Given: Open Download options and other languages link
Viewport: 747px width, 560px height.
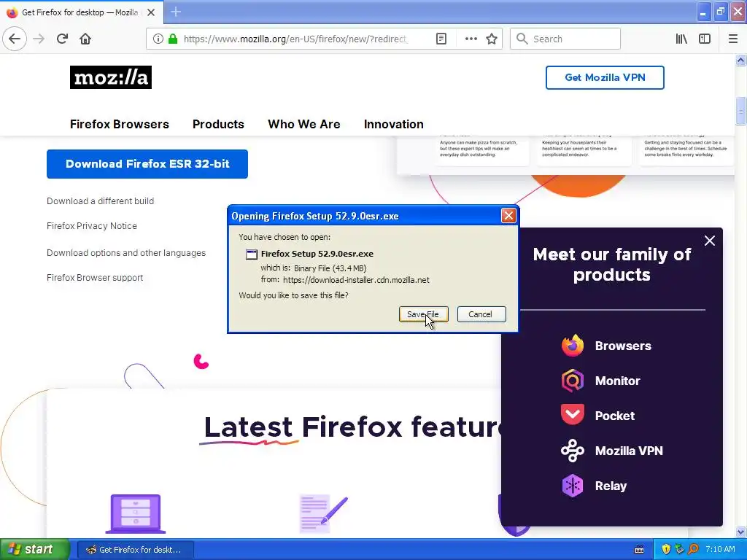Looking at the screenshot, I should pyautogui.click(x=126, y=253).
